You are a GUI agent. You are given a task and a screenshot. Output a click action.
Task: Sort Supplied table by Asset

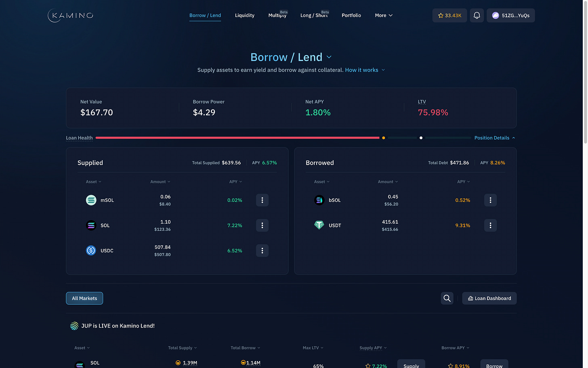click(x=94, y=182)
